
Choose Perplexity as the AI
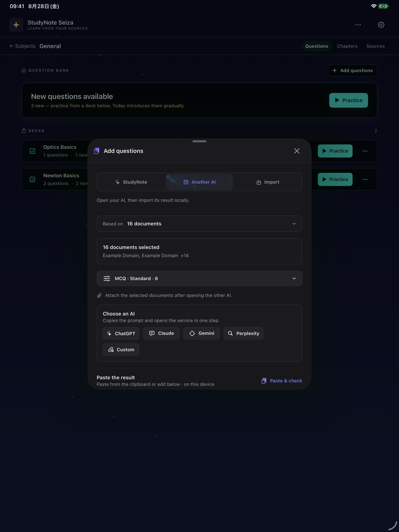click(x=243, y=333)
